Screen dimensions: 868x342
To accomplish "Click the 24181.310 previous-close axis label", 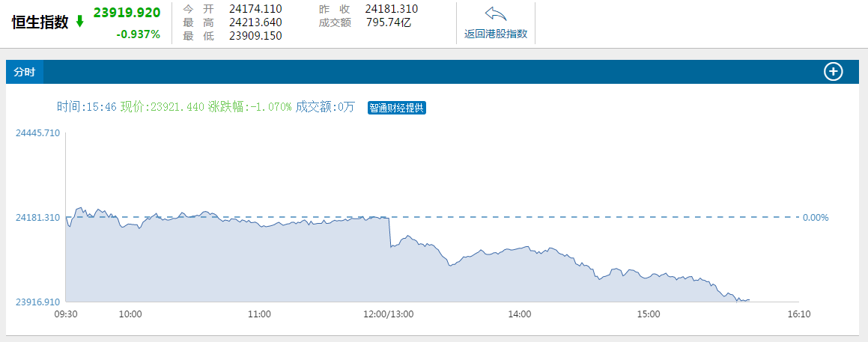I will pyautogui.click(x=37, y=218).
